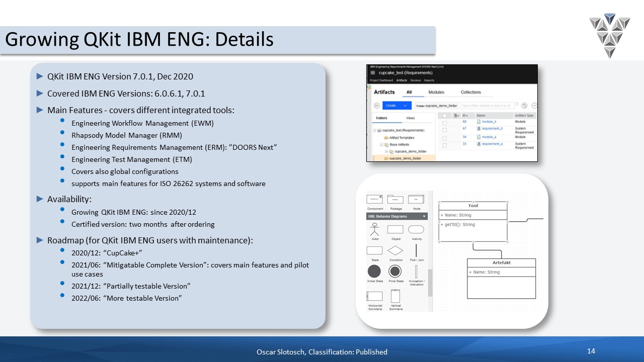The height and width of the screenshot is (362, 644).
Task: Click the round search icon after the filter box
Action: (x=524, y=106)
